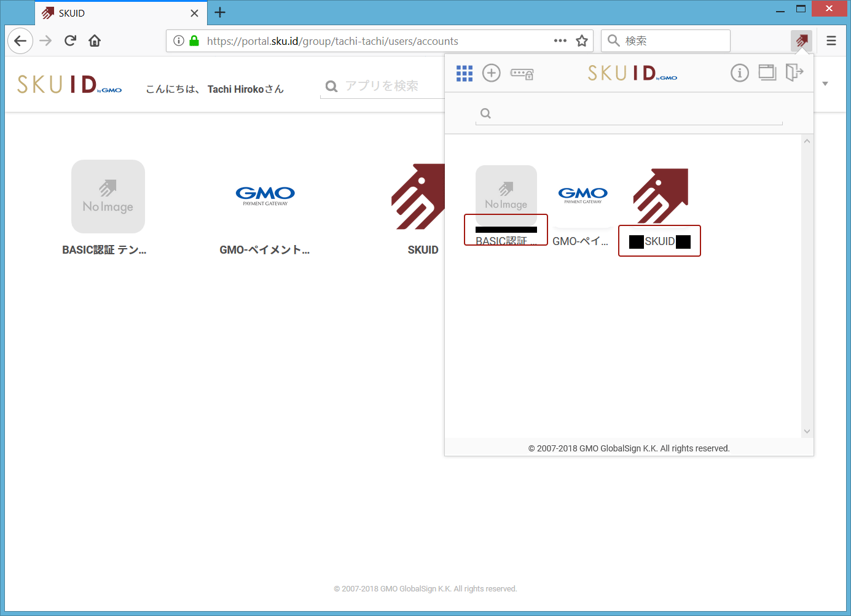
Task: Click the browser home button
Action: click(x=95, y=41)
